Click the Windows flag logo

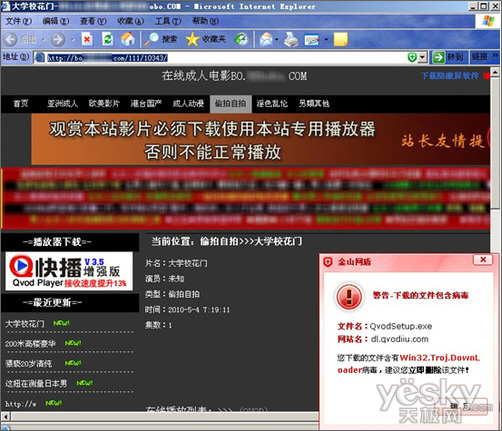pyautogui.click(x=488, y=21)
